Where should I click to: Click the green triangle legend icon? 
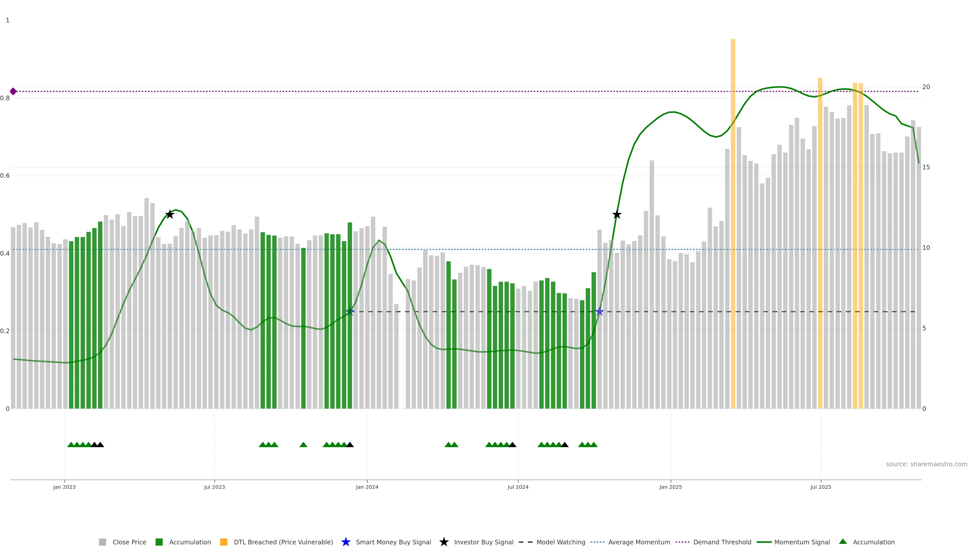click(x=843, y=542)
